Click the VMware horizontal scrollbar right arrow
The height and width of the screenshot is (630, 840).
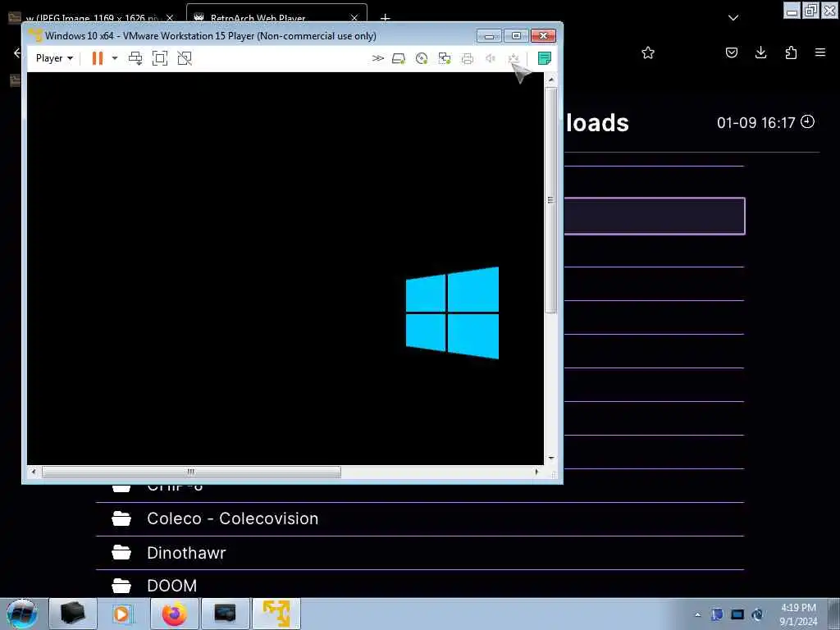click(536, 472)
